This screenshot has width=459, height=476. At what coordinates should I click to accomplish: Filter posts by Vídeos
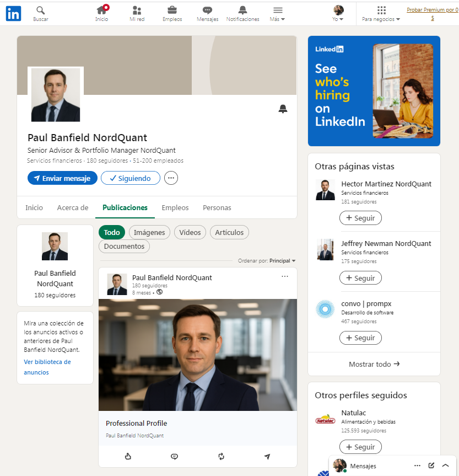tap(190, 233)
